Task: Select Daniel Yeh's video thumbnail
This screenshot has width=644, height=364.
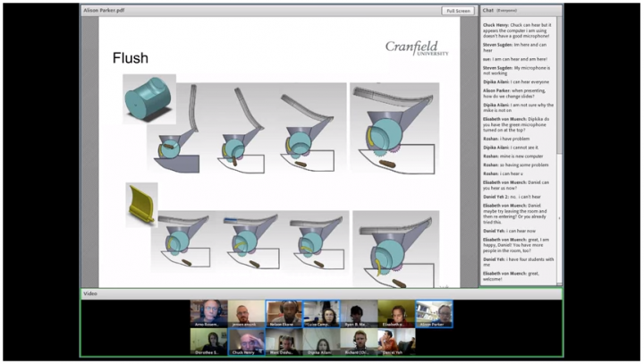Action: 396,342
